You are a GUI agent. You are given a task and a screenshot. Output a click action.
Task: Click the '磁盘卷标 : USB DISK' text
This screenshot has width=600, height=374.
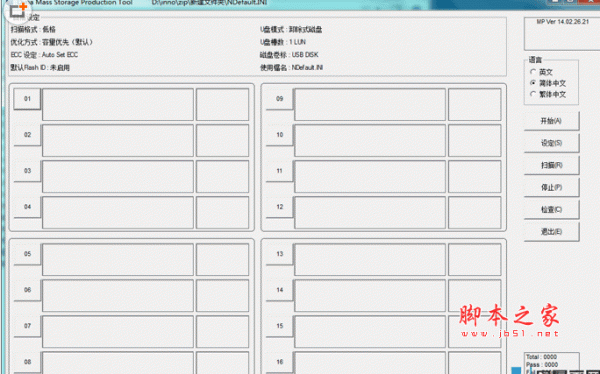pos(289,55)
